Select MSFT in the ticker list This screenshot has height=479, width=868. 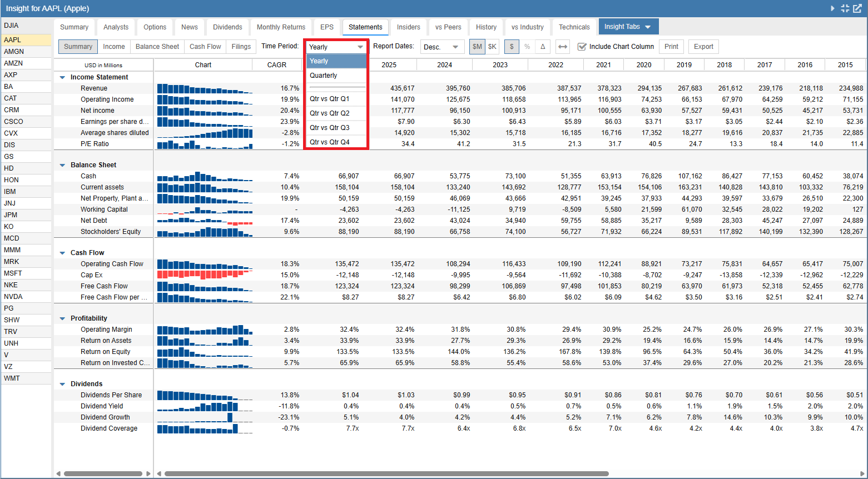pyautogui.click(x=26, y=273)
